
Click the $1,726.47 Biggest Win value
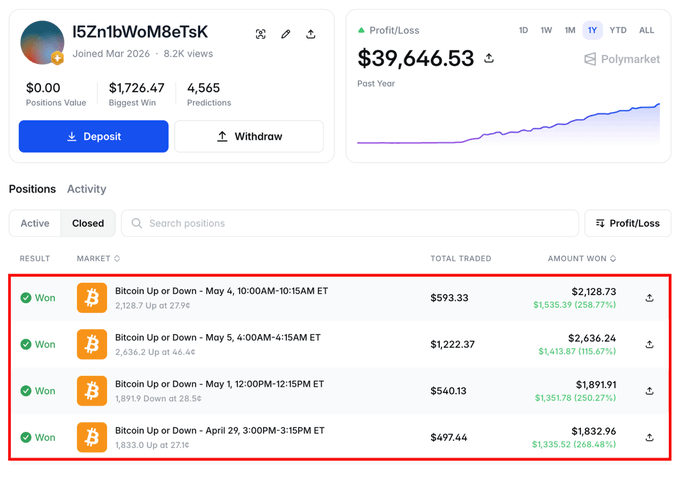(137, 88)
